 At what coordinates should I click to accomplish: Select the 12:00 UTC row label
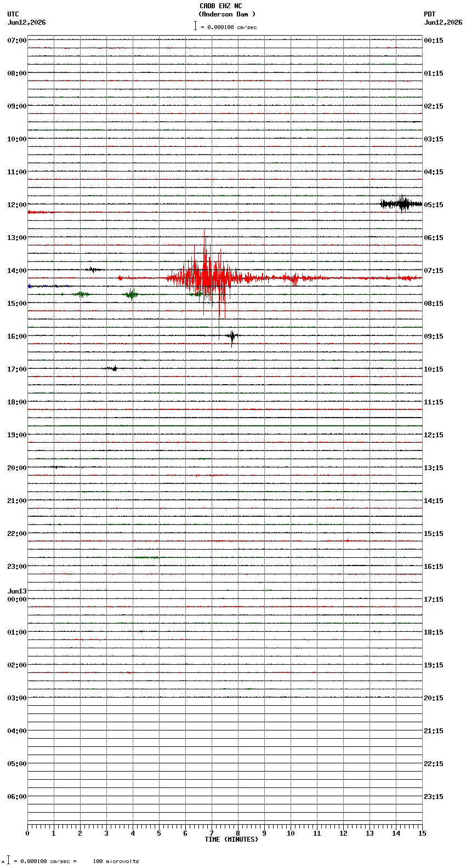(17, 205)
